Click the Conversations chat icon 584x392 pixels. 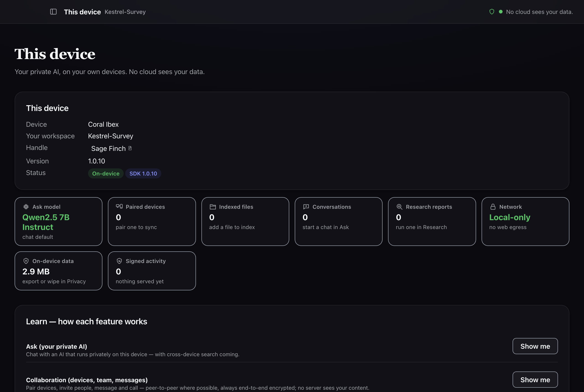pos(306,207)
